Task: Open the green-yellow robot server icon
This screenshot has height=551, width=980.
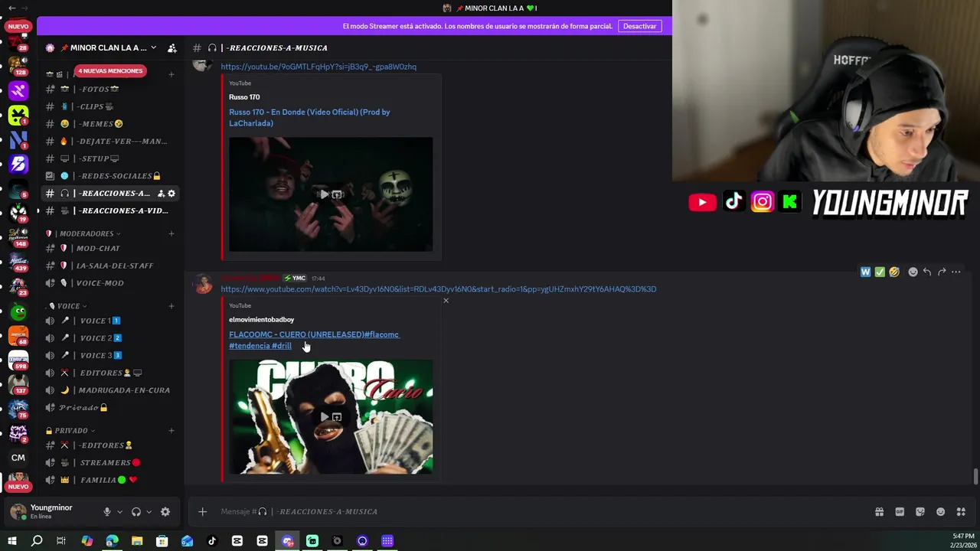Action: pyautogui.click(x=18, y=116)
